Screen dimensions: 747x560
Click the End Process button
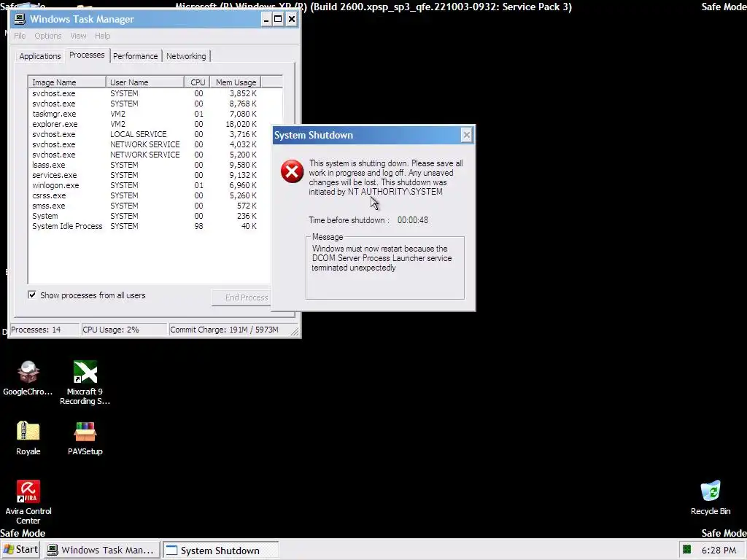[242, 297]
